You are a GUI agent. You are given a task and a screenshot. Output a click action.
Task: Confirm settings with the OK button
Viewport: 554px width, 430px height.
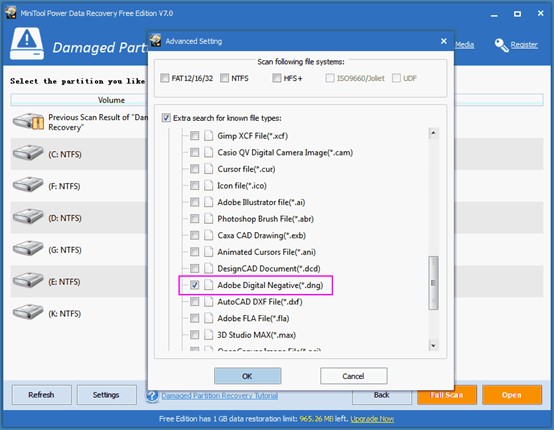[x=247, y=376]
